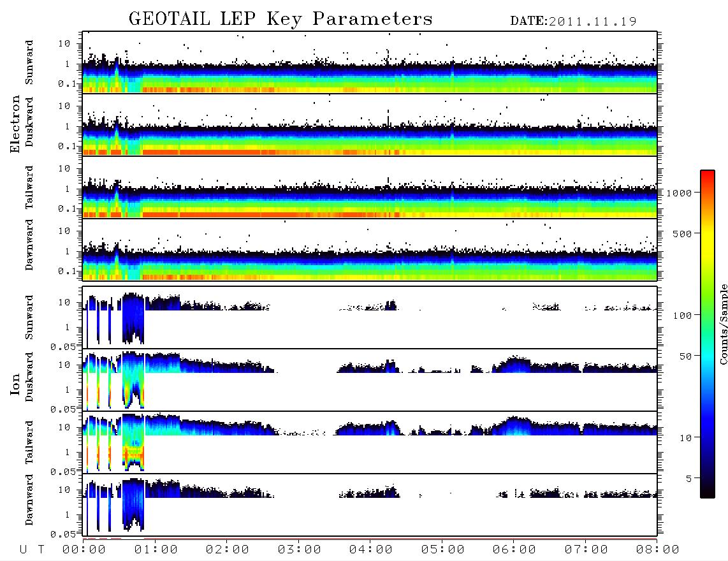The width and height of the screenshot is (728, 561).
Task: Select the Electron Dawnward panel label
Action: (x=29, y=245)
